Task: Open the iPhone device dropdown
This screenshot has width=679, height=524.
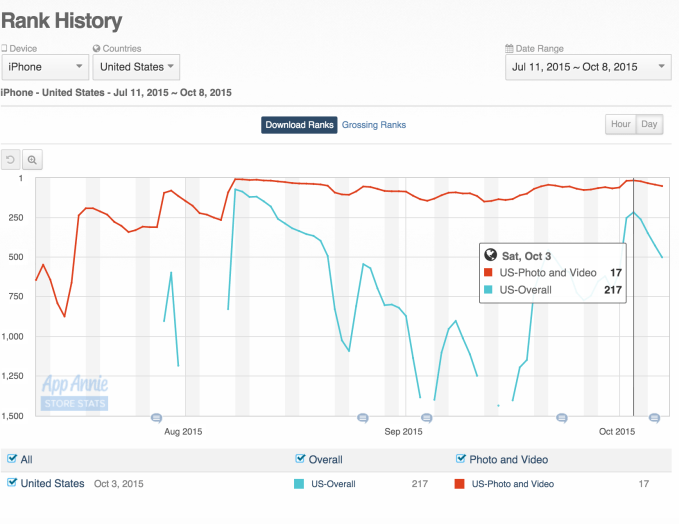Action: coord(45,67)
